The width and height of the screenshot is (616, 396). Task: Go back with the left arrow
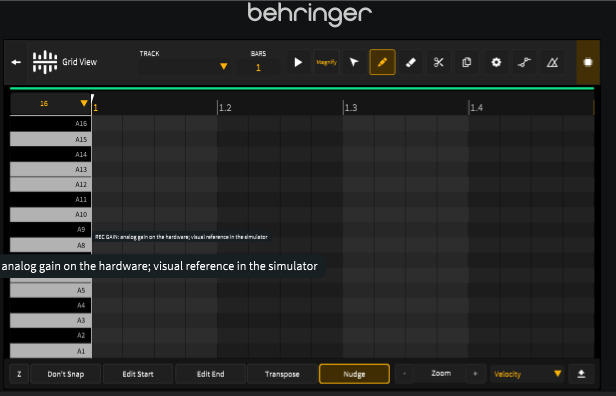[16, 62]
